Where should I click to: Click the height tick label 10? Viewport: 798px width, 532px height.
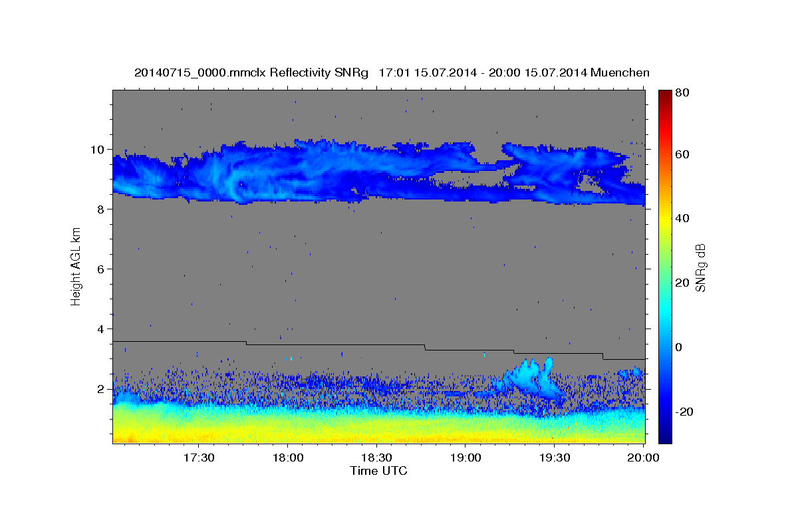pyautogui.click(x=98, y=149)
